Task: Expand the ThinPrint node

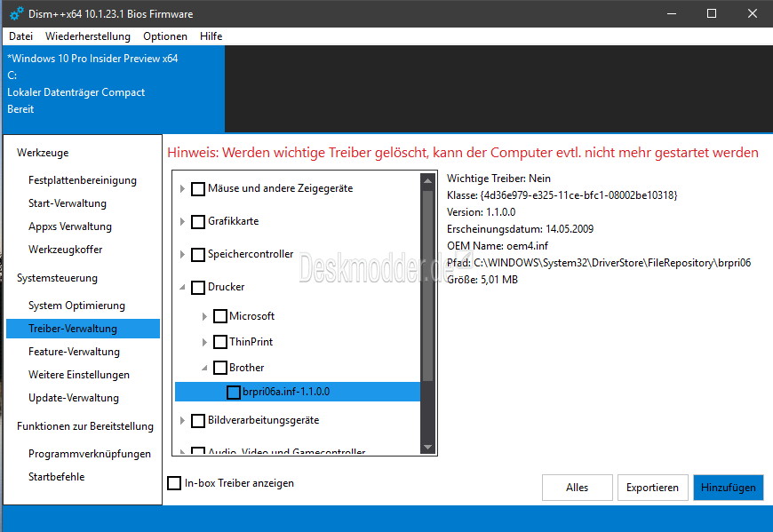Action: coord(204,342)
